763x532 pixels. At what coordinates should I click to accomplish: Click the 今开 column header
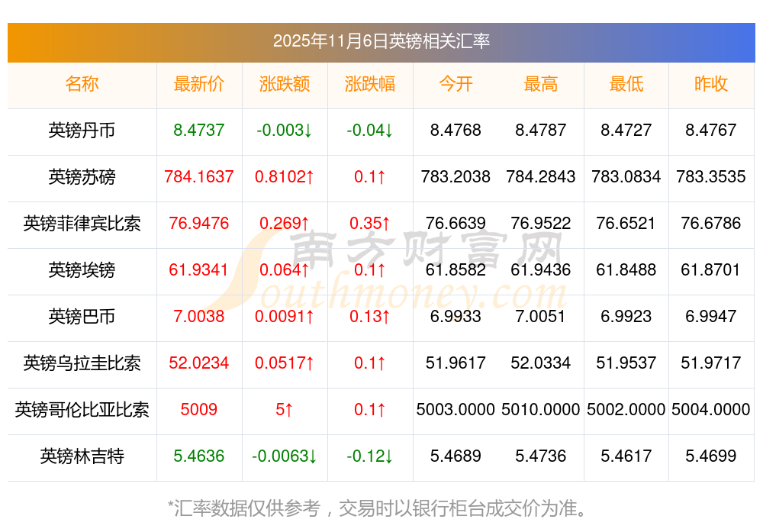[456, 84]
